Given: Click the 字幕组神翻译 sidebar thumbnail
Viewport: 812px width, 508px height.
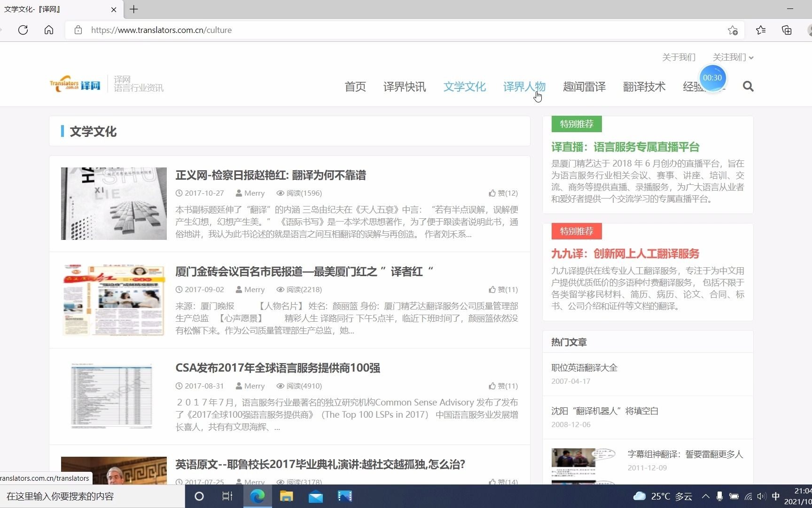Looking at the screenshot, I should [x=584, y=466].
